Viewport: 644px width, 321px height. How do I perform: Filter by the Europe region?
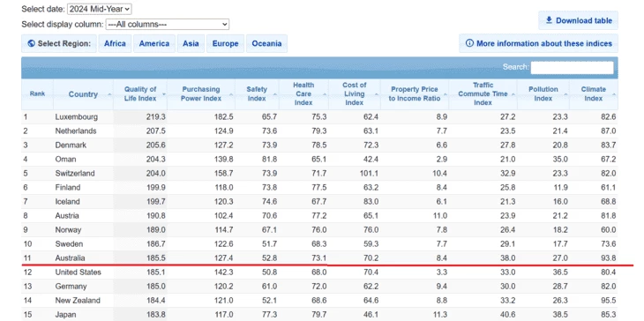(x=225, y=43)
